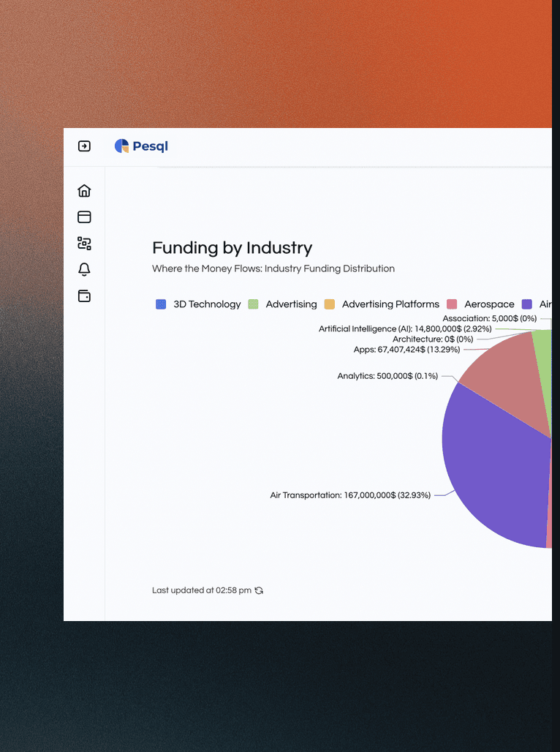Toggle Advertising legend swatch
The image size is (560, 752).
point(253,304)
